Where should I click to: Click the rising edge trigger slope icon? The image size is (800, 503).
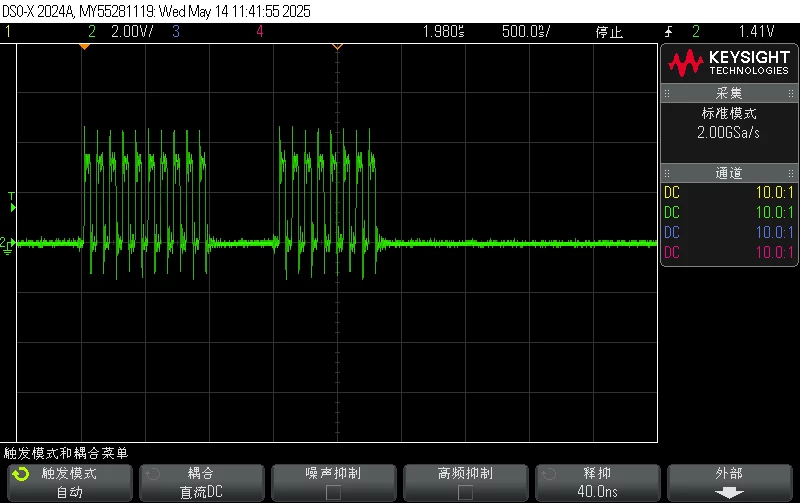pos(668,32)
